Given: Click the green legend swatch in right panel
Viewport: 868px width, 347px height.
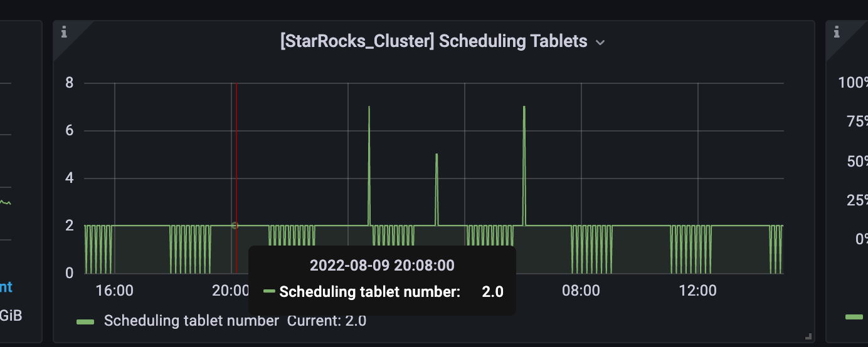Looking at the screenshot, I should pos(854,317).
